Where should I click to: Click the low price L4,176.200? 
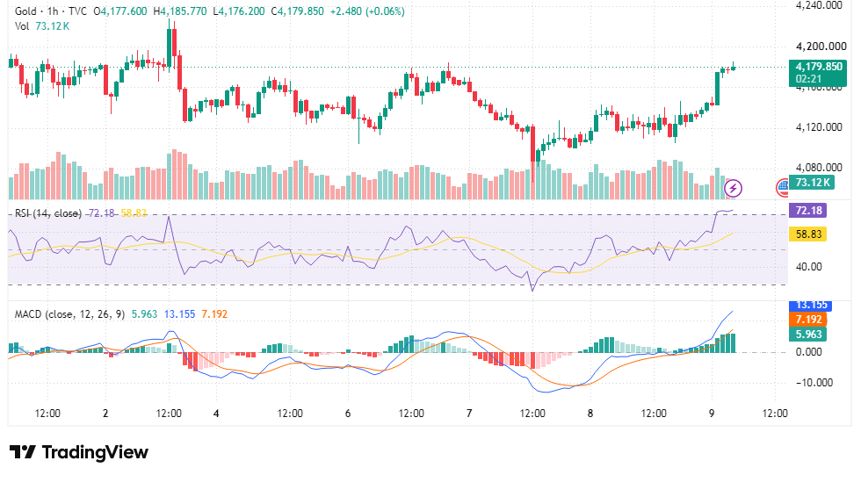pos(238,11)
